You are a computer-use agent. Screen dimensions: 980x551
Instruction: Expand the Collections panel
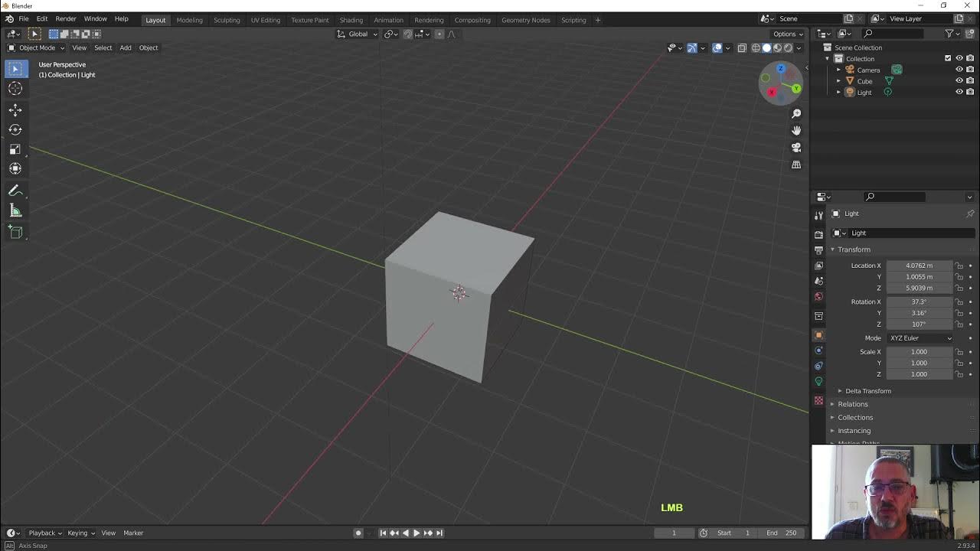(855, 417)
